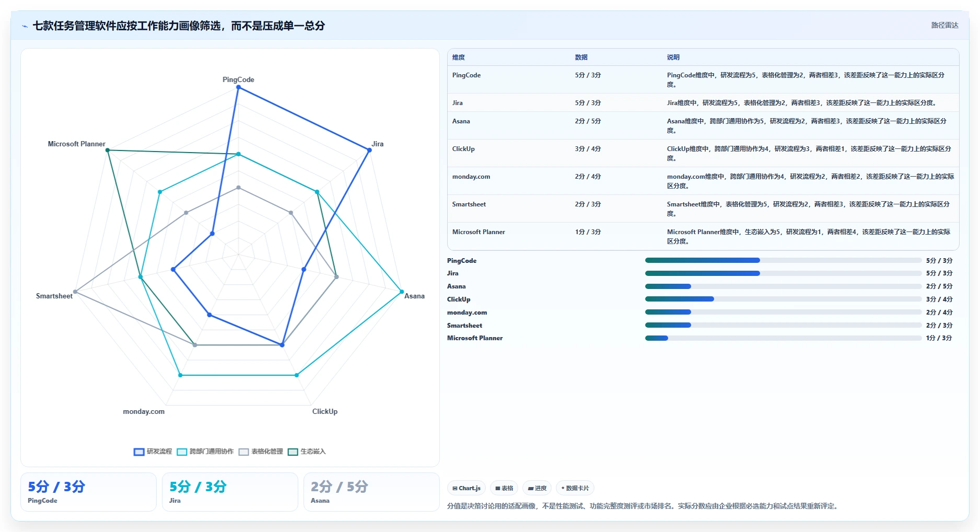Image resolution: width=980 pixels, height=532 pixels.
Task: Click the Asana axis label on the radar
Action: [414, 296]
